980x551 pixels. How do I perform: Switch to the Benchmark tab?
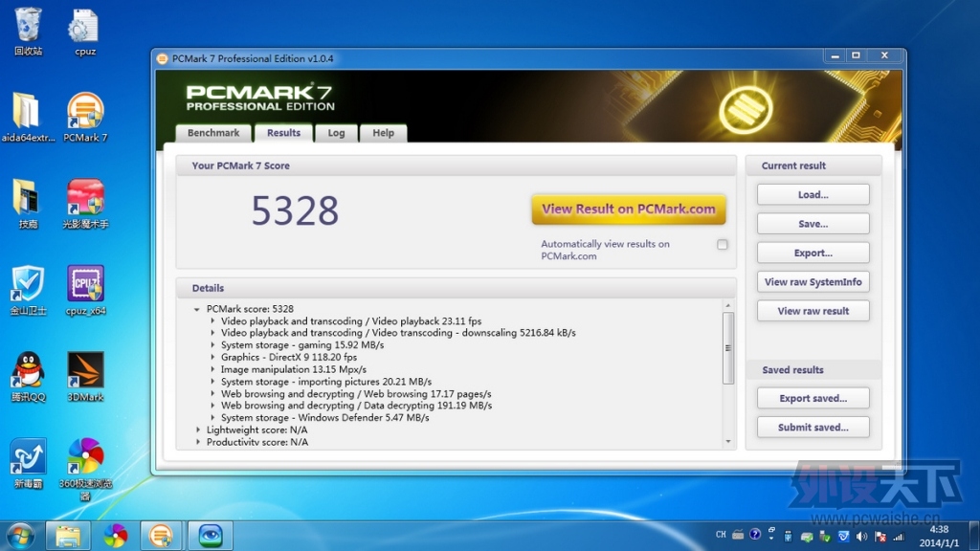(213, 133)
